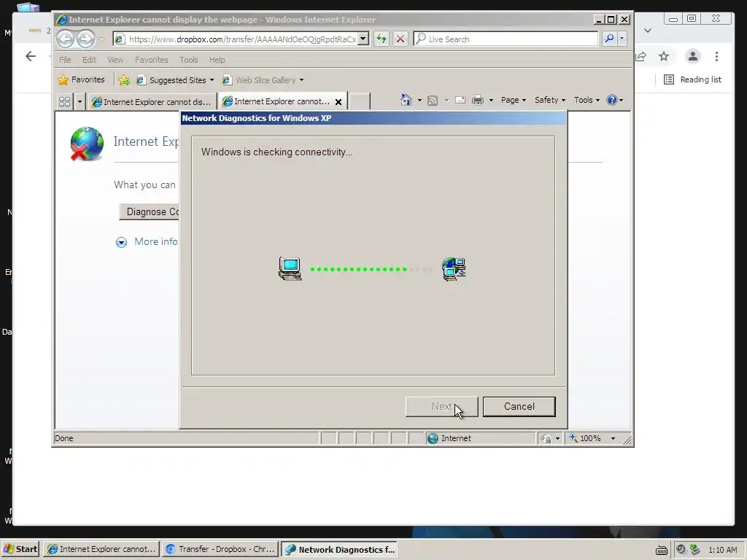Viewport: 747px width, 560px height.
Task: Open the Help menu
Action: click(217, 60)
